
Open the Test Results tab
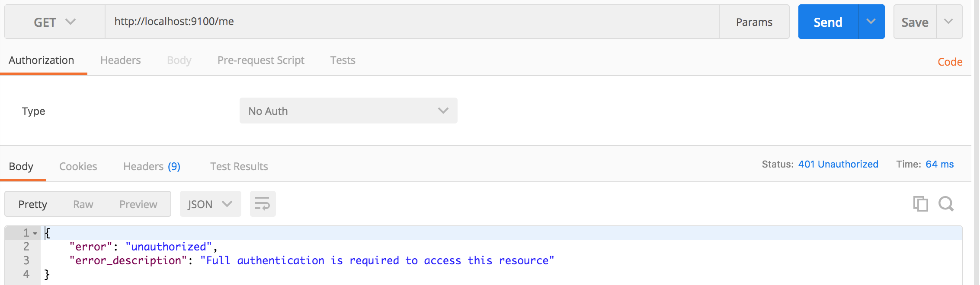238,166
